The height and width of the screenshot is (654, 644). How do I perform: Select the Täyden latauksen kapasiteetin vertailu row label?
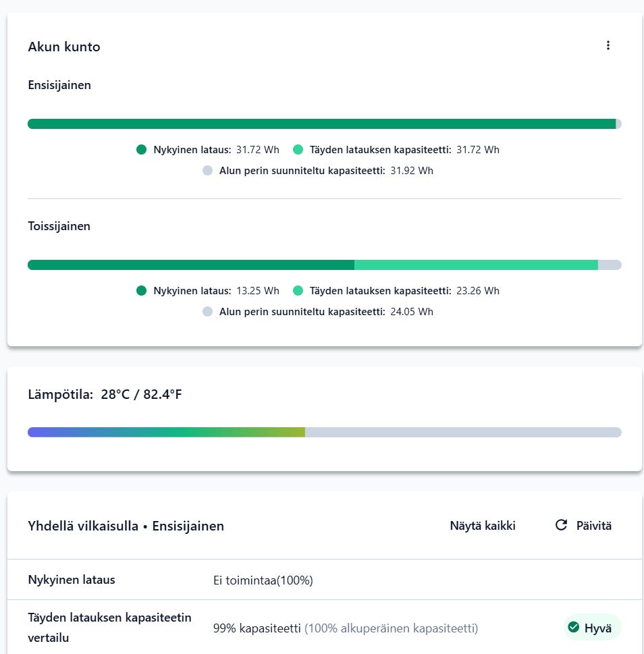109,628
